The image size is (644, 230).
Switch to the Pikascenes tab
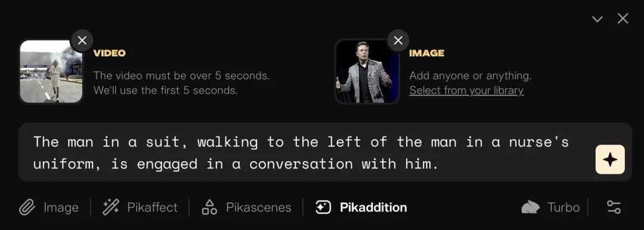[x=258, y=207]
